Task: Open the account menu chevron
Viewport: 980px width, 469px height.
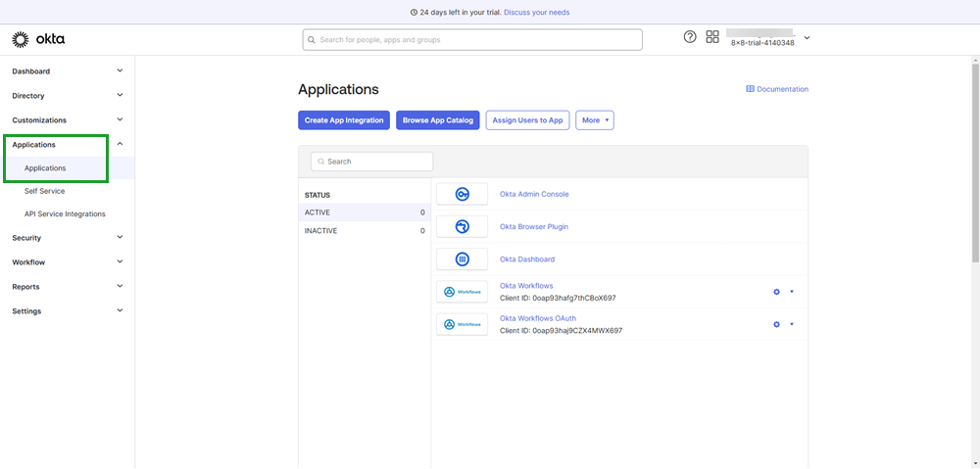Action: point(807,38)
